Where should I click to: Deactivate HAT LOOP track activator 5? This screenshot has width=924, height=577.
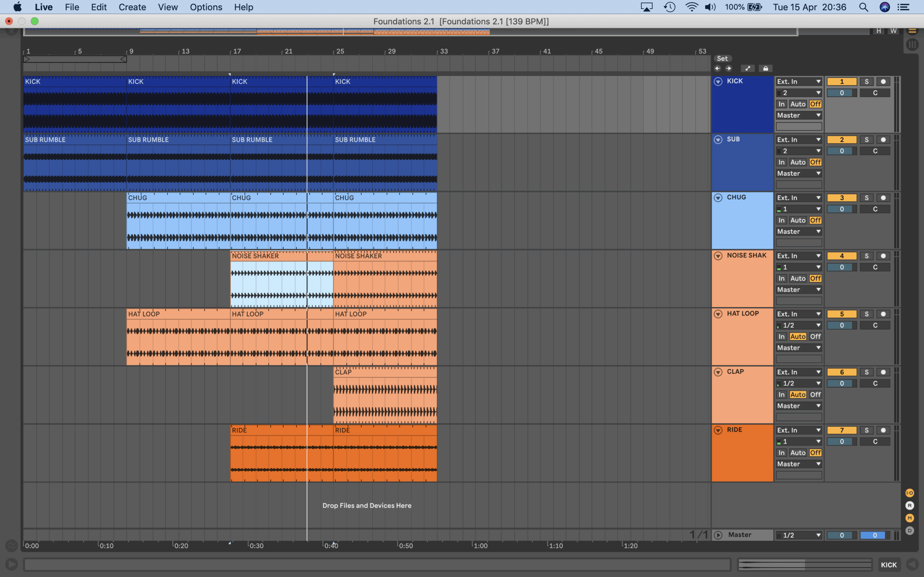click(842, 314)
